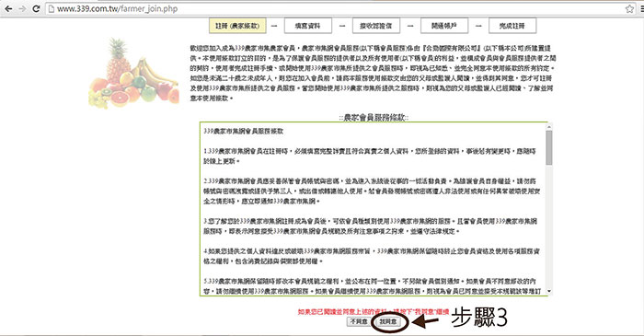Bookmark this page with the star icon

pyautogui.click(x=629, y=8)
